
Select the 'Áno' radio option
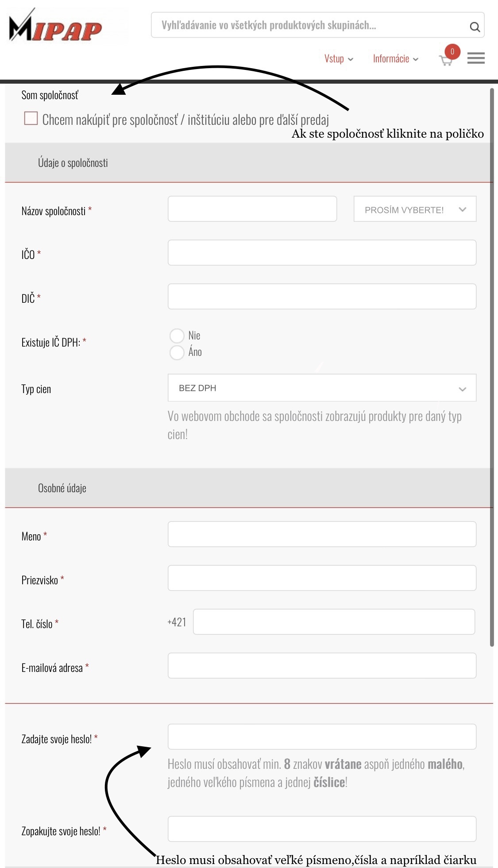[177, 352]
